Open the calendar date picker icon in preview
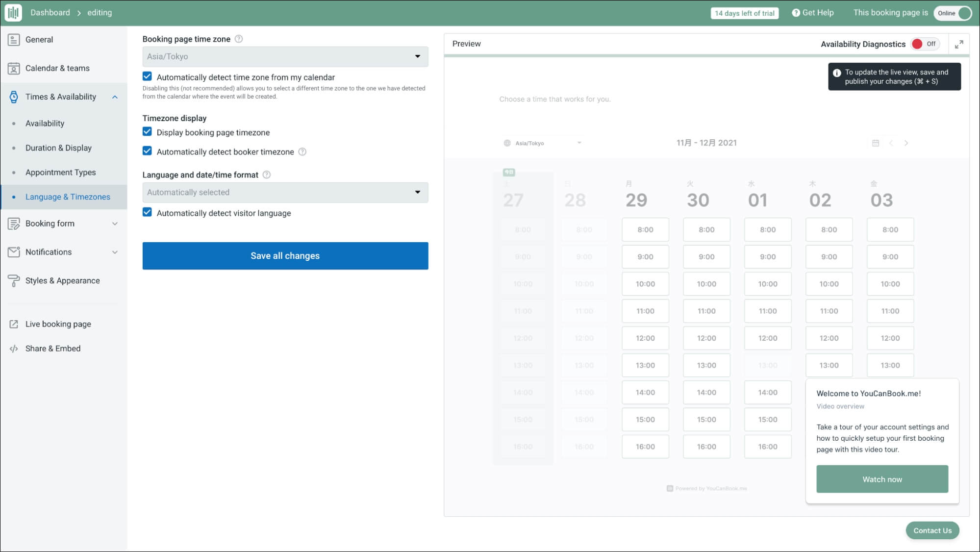The width and height of the screenshot is (980, 552). point(876,143)
